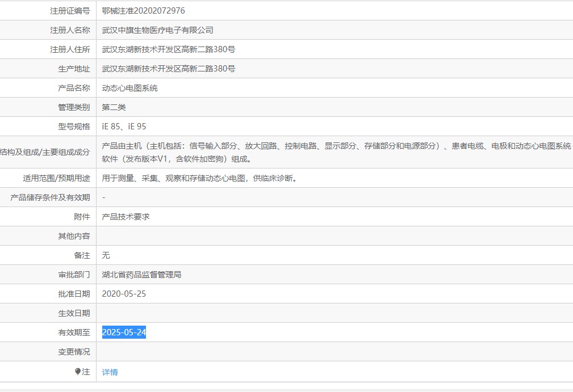Click the 生效日期 label

[x=74, y=313]
